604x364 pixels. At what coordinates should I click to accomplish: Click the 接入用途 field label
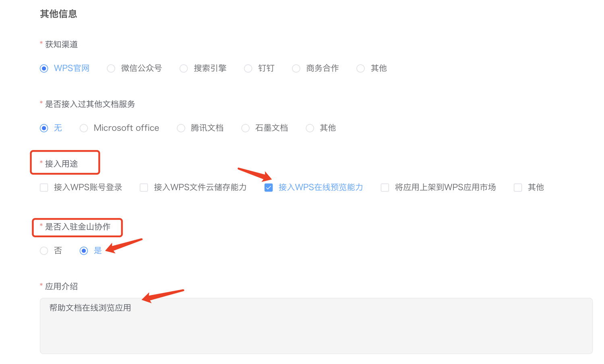61,164
